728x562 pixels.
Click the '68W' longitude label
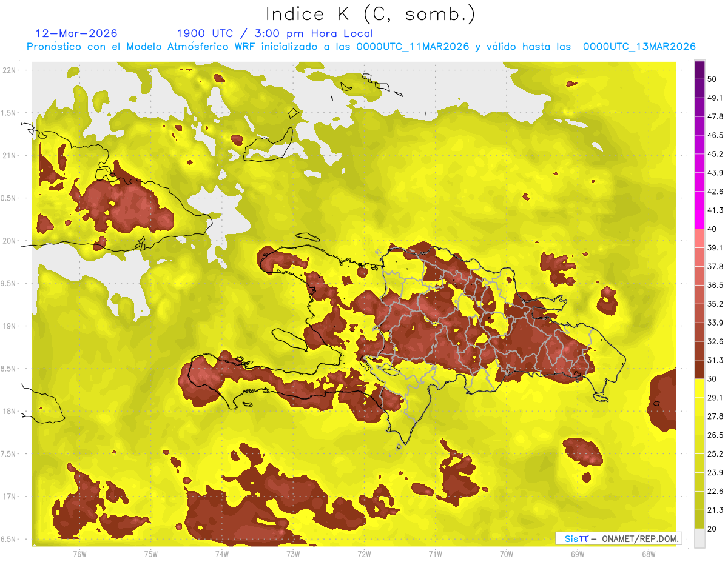point(649,555)
